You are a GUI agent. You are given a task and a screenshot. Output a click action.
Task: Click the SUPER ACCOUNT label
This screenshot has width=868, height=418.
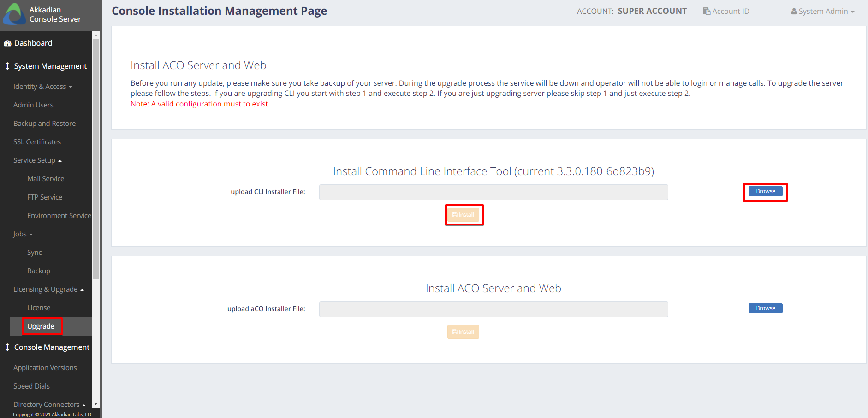[652, 11]
